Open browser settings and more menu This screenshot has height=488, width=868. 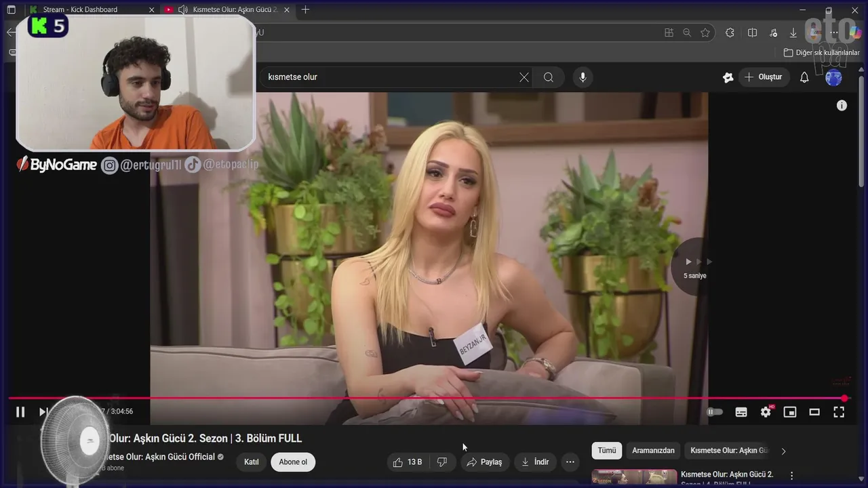click(x=835, y=33)
